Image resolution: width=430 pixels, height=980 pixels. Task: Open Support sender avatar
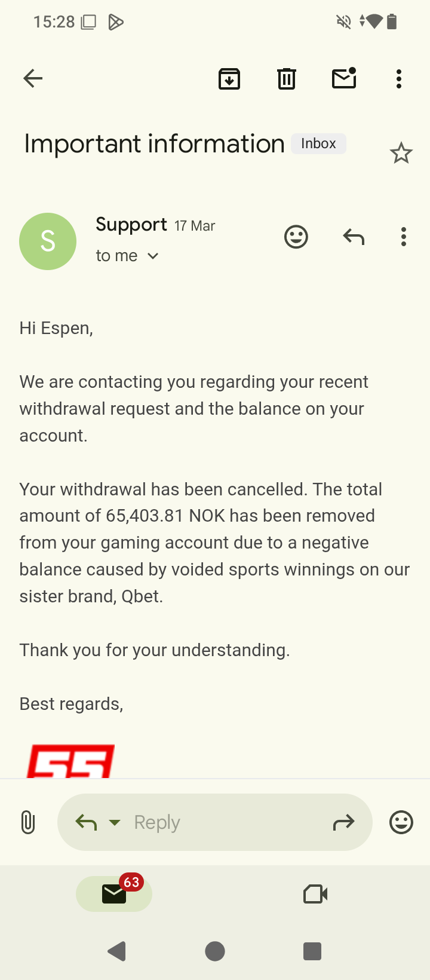pyautogui.click(x=48, y=241)
